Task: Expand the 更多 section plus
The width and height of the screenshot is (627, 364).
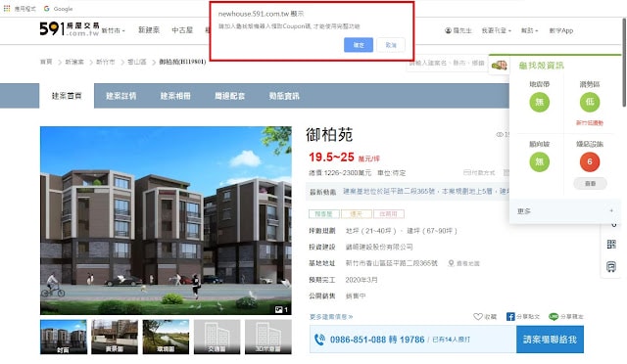Action: point(611,210)
